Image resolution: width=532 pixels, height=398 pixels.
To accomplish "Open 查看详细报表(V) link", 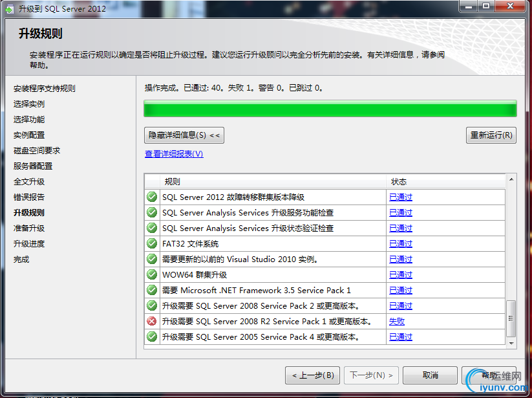I will 174,154.
